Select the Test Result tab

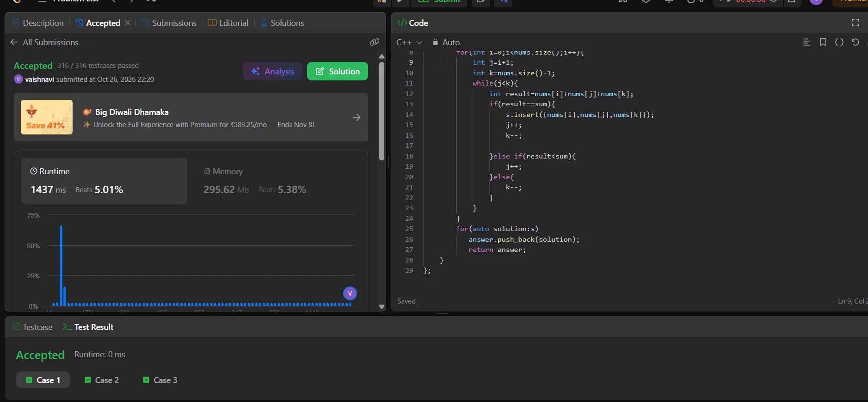[x=88, y=327]
